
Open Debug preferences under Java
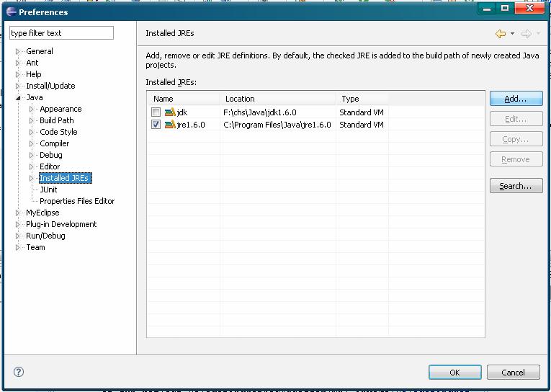click(50, 155)
